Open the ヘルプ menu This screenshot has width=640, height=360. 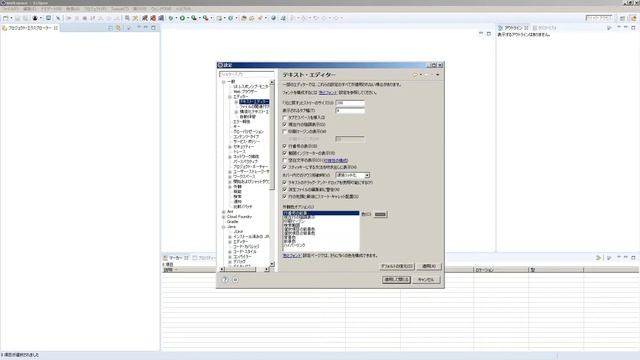(x=184, y=9)
